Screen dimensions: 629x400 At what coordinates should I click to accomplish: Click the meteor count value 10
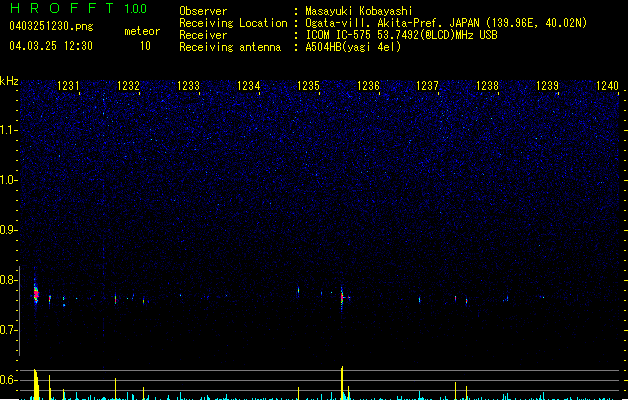point(145,46)
